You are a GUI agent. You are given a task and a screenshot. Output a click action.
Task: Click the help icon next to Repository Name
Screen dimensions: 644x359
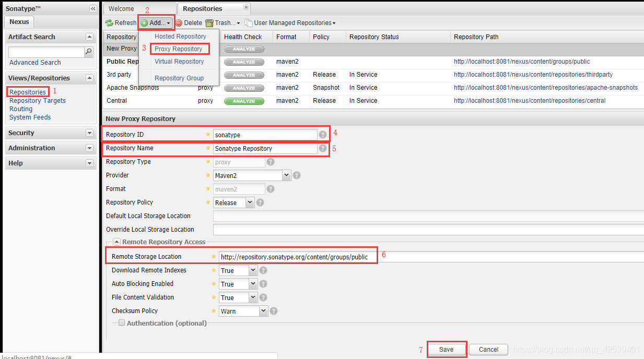[x=323, y=148]
